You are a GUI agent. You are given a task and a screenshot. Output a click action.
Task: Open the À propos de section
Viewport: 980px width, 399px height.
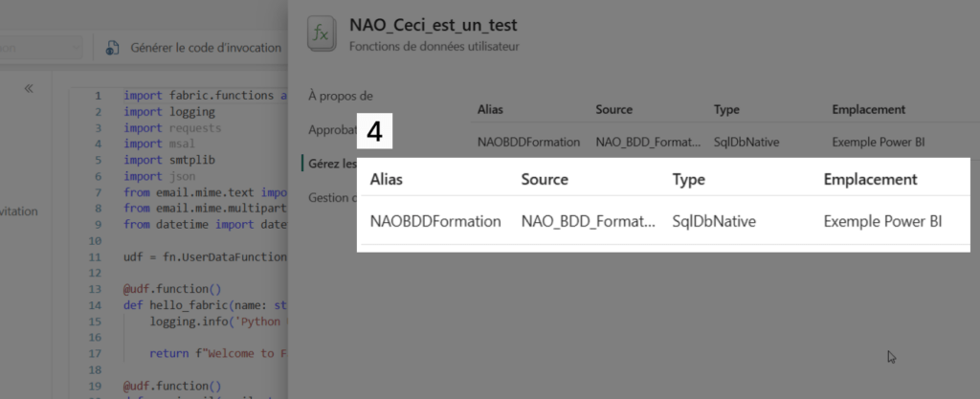click(340, 96)
